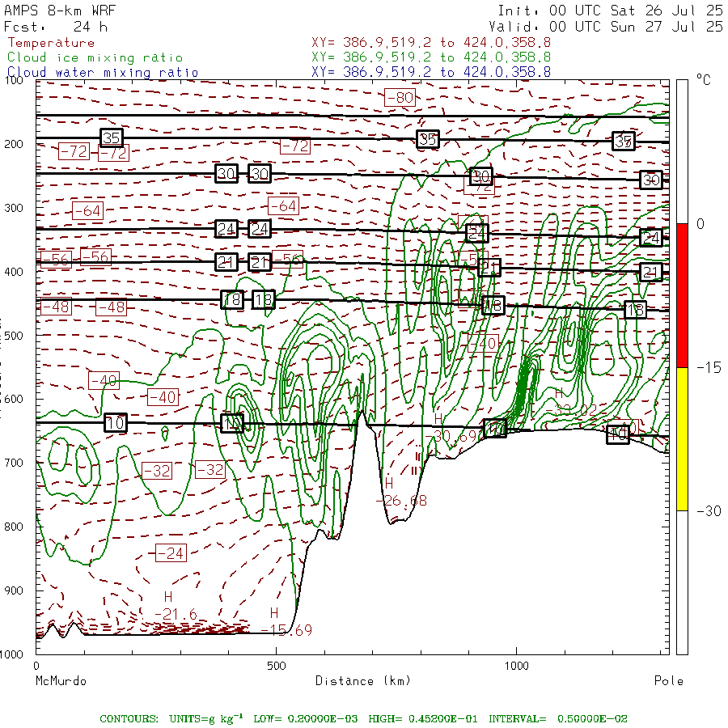The image size is (728, 728).
Task: Select the 'AMPS 8-km WRF' title text
Action: point(60,11)
